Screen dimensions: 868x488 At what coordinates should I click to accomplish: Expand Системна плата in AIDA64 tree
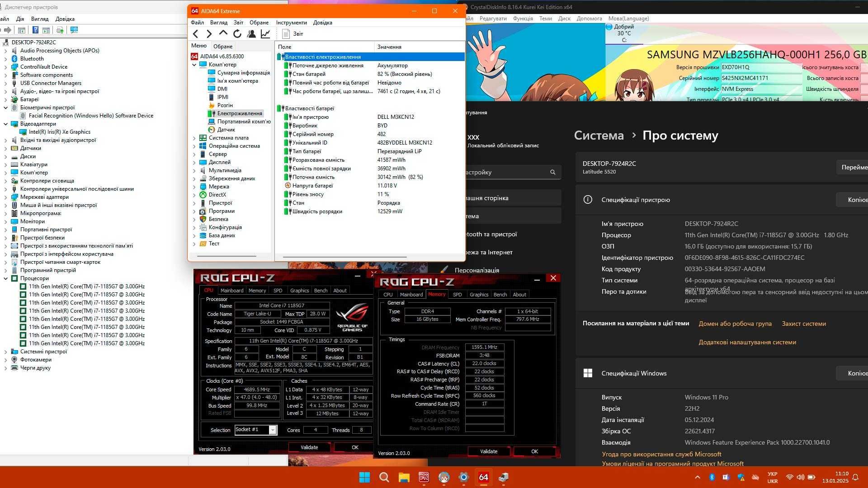(194, 138)
